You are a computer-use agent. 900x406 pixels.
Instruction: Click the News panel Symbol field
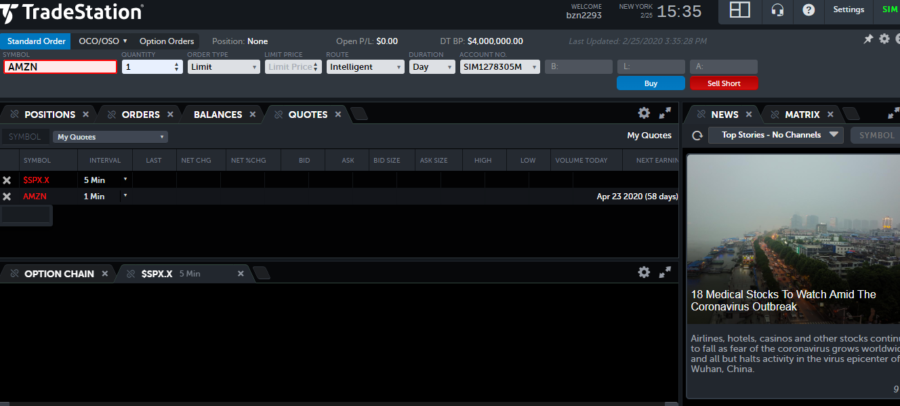(875, 135)
